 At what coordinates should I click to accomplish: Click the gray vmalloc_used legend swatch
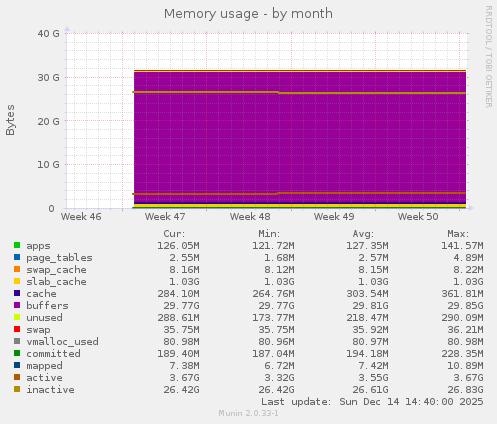tap(17, 341)
